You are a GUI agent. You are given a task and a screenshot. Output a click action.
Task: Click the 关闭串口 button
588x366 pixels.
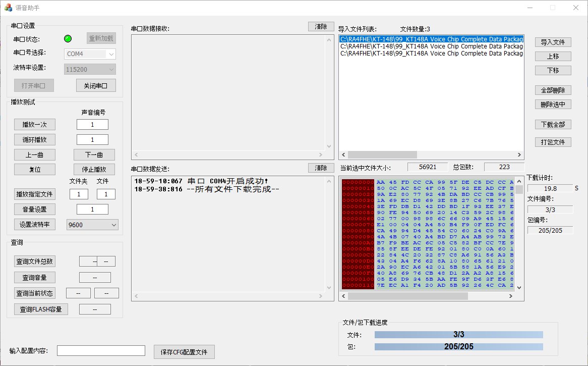pos(96,86)
